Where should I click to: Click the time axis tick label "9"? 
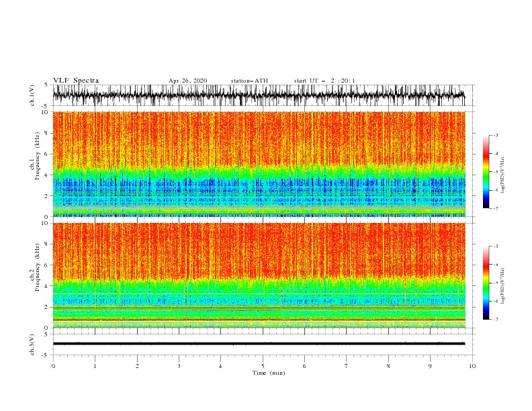[430, 366]
